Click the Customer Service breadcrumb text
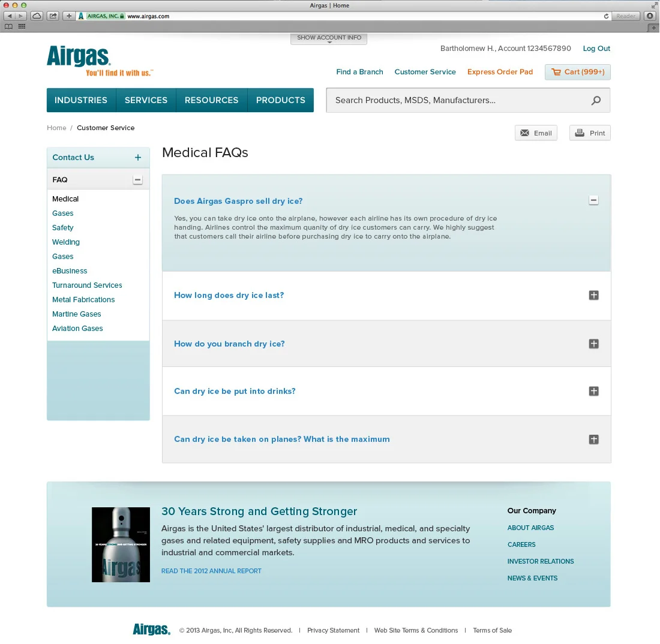This screenshot has height=644, width=660. 106,128
